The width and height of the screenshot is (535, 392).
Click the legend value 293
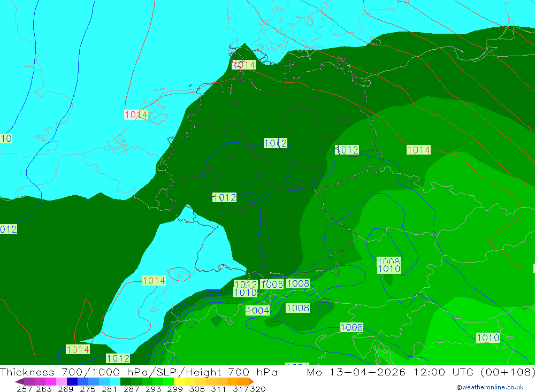pyautogui.click(x=153, y=389)
